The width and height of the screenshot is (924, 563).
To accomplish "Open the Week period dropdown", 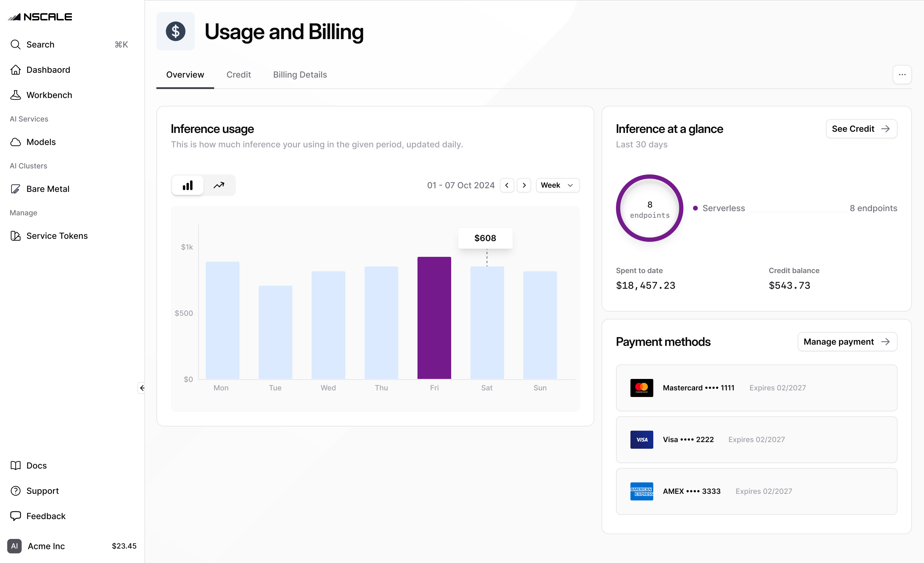I will point(557,185).
